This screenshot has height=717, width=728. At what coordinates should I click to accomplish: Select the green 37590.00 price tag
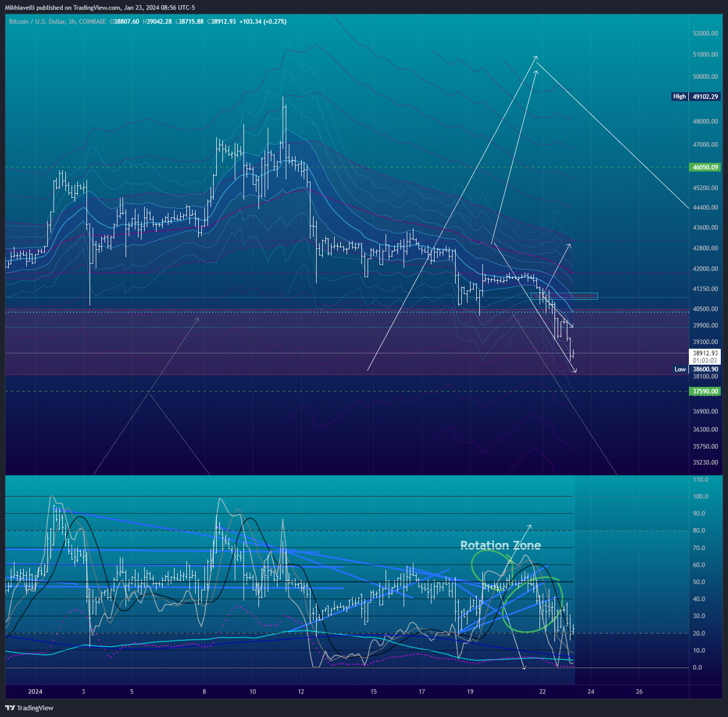(x=705, y=391)
